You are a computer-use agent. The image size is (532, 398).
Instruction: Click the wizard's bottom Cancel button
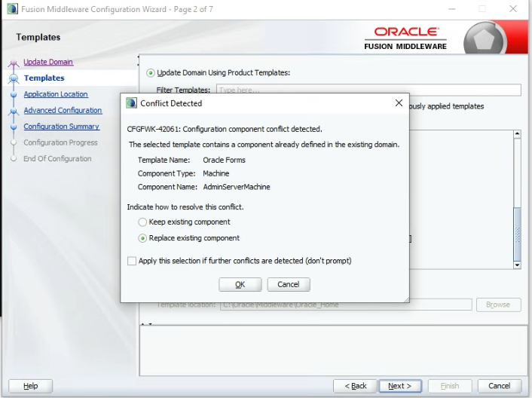pyautogui.click(x=499, y=386)
